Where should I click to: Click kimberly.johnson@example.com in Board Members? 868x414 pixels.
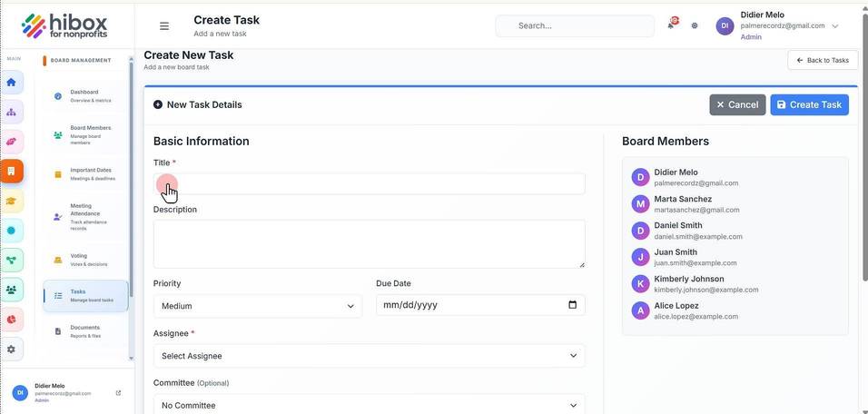pyautogui.click(x=706, y=290)
